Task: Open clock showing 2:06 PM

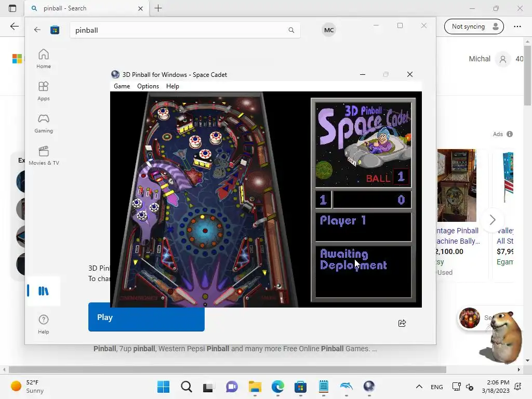Action: [496, 387]
